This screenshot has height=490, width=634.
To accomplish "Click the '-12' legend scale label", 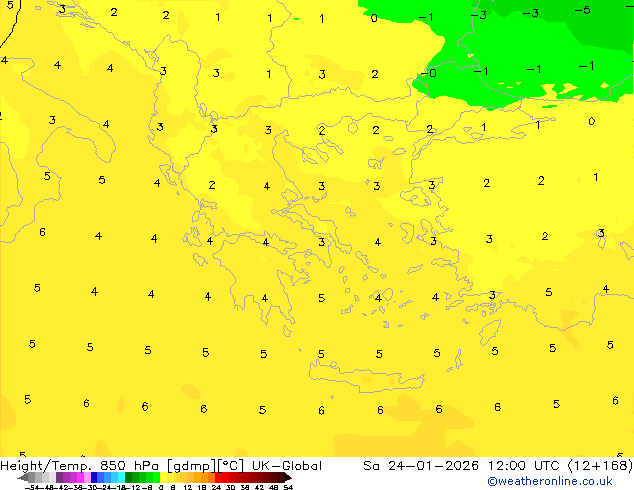I will tap(133, 488).
